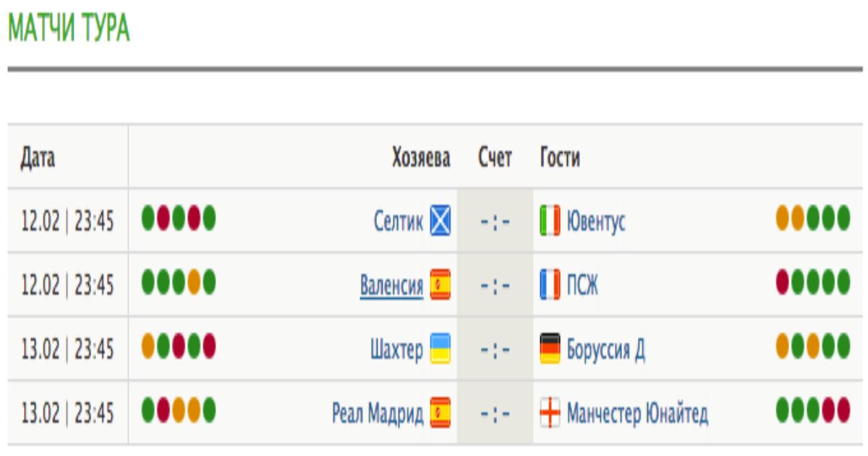Click Шахтер's orange form dot
The height and width of the screenshot is (456, 868).
pos(148,345)
